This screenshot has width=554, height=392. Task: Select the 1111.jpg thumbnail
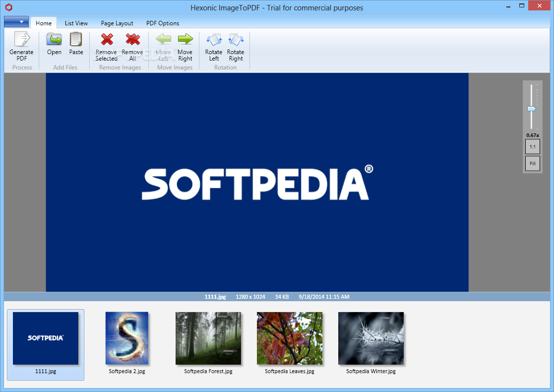[46, 344]
